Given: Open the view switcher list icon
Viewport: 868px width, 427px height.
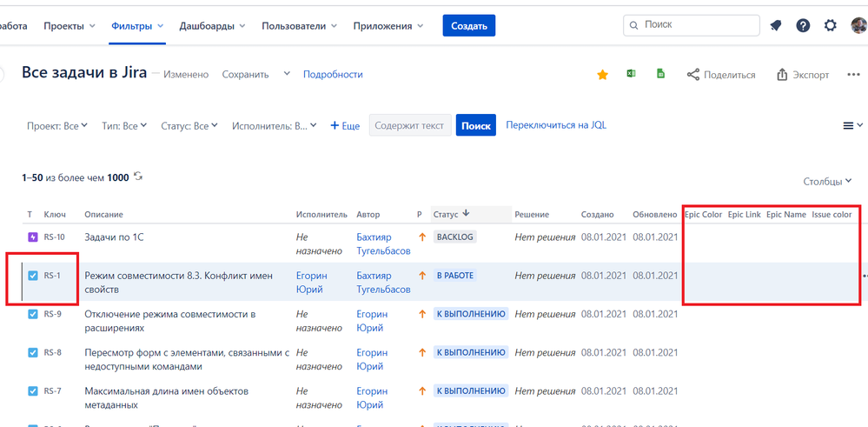Looking at the screenshot, I should coord(852,126).
